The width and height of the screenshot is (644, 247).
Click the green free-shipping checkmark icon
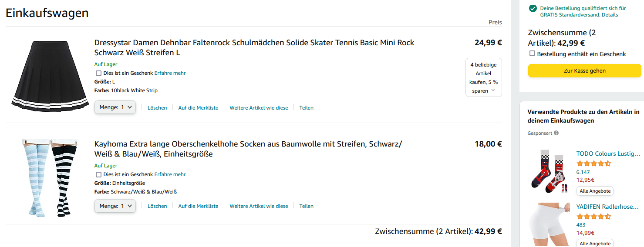(x=533, y=9)
